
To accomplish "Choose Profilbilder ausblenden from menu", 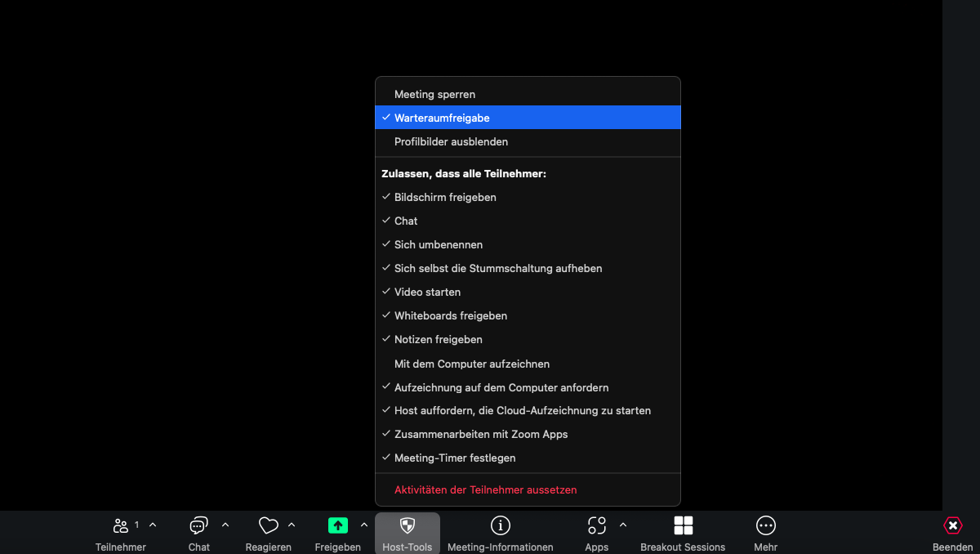I will [451, 141].
